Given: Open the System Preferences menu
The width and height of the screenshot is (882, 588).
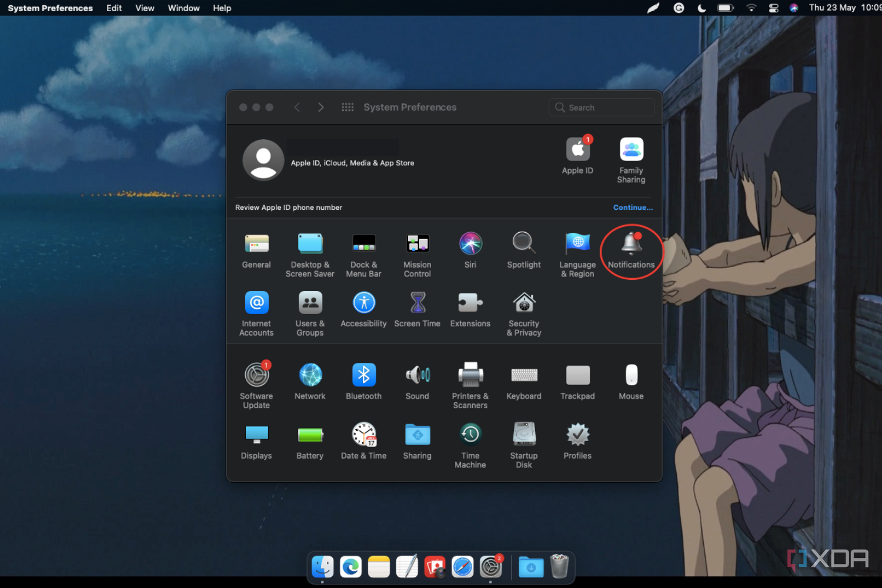Looking at the screenshot, I should click(x=50, y=8).
